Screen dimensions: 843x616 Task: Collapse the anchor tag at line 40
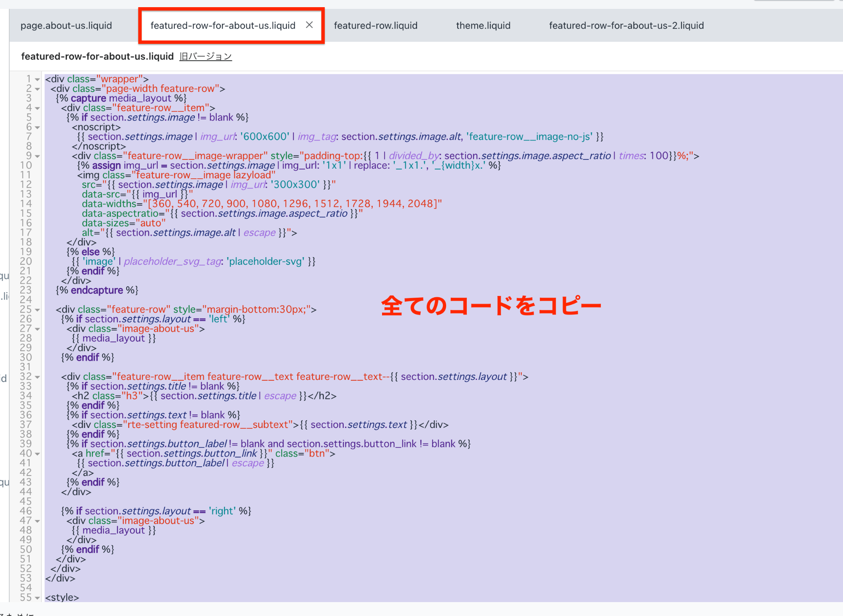[38, 454]
